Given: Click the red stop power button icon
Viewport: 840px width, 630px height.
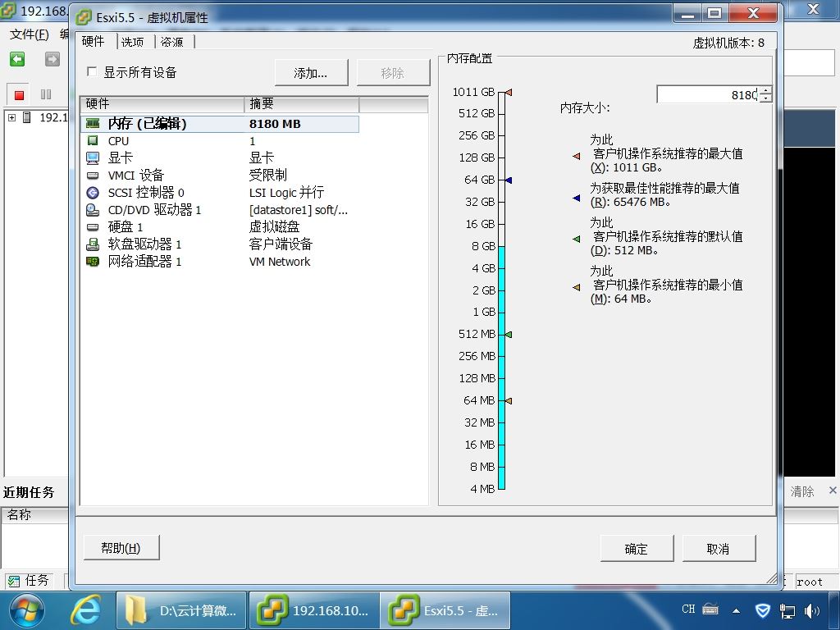Looking at the screenshot, I should click(x=20, y=95).
